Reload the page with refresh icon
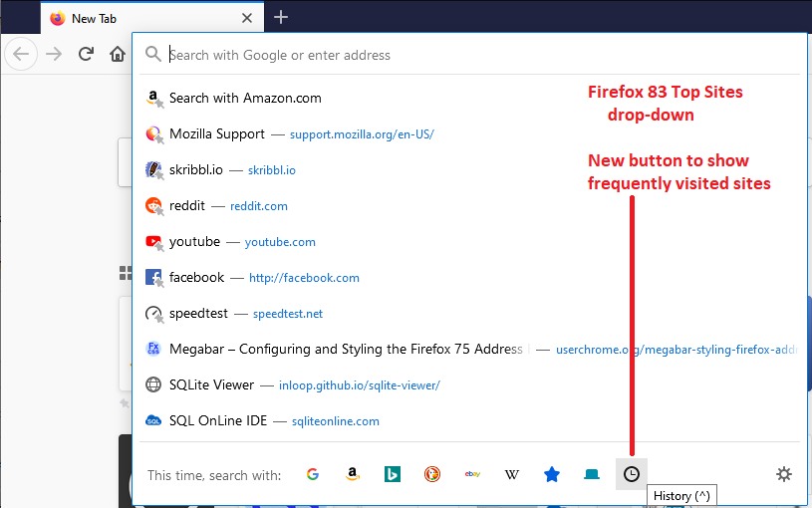 point(86,54)
